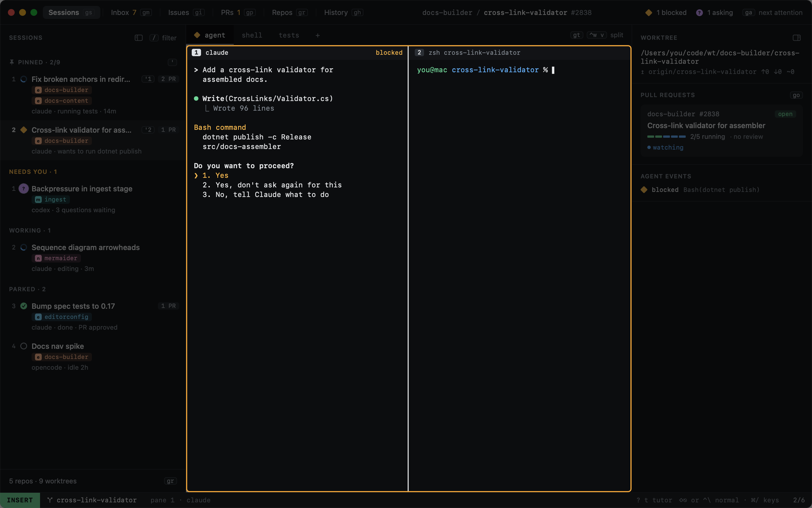Viewport: 812px width, 508px height.
Task: Click the empty circle on Docs nav spike
Action: pos(23,346)
